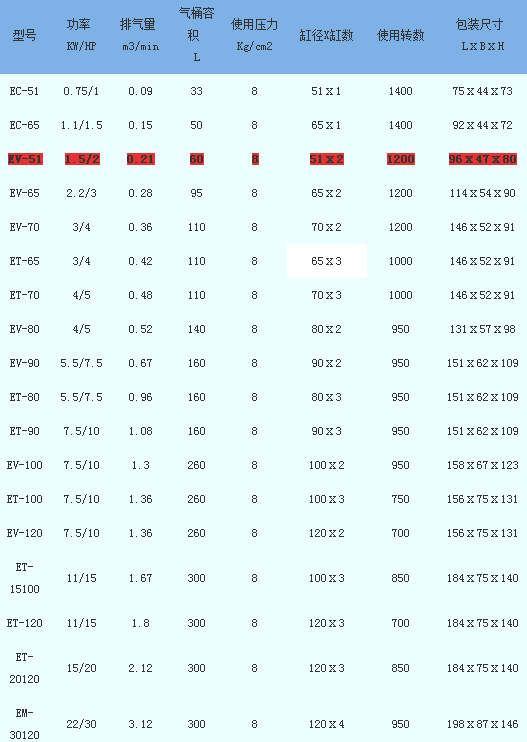Click the 使用转数 column header

tap(400, 35)
